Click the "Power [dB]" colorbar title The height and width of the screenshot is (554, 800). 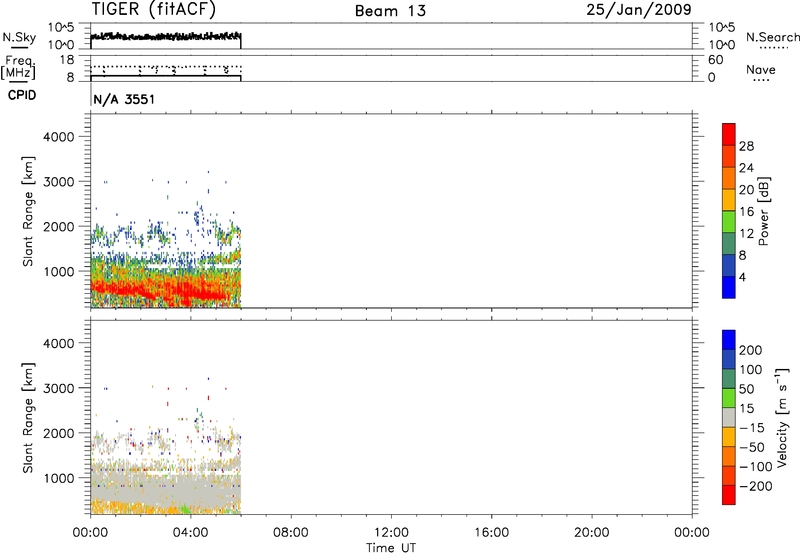pos(764,211)
